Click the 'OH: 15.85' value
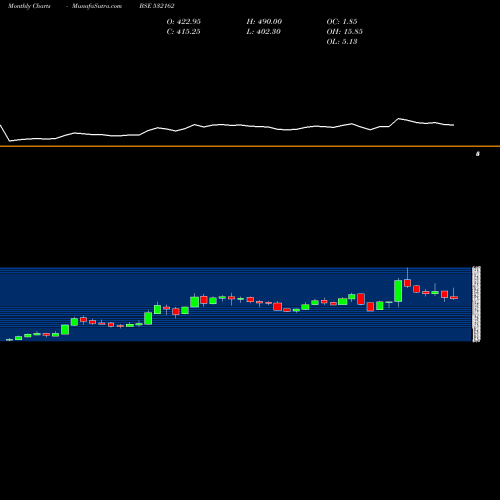 [x=344, y=32]
